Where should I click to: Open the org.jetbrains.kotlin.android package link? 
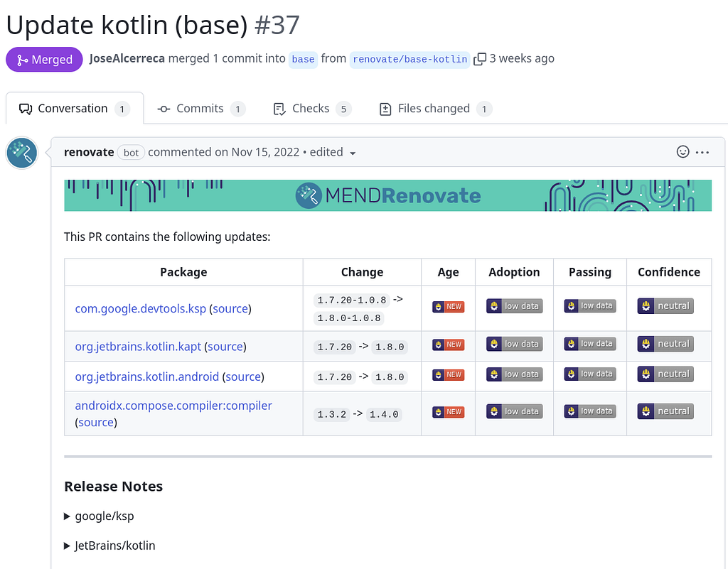coord(146,376)
